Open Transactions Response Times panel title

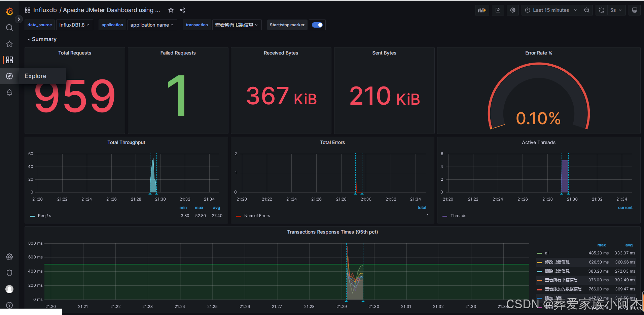[332, 232]
